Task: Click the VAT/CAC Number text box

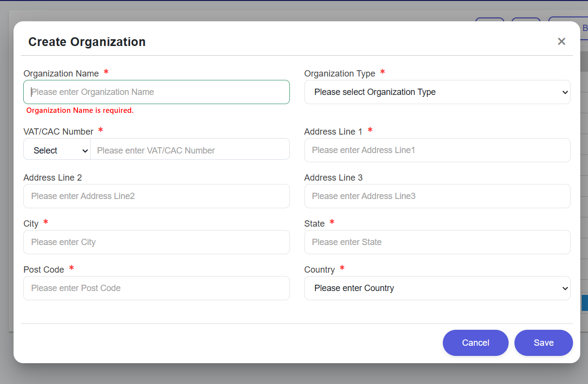Action: pos(190,150)
